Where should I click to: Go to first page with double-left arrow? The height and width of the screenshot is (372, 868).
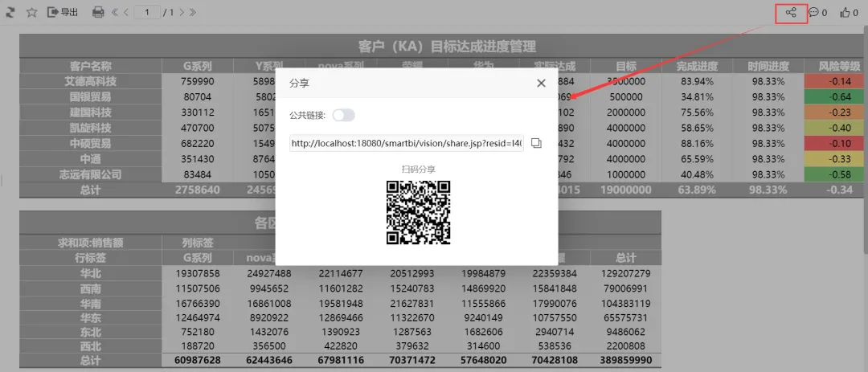click(x=115, y=12)
